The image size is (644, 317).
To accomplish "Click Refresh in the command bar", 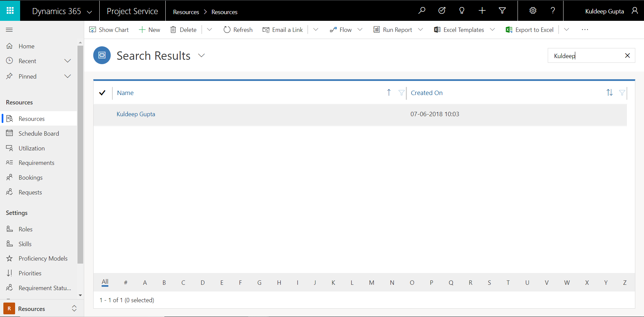I will click(x=238, y=30).
